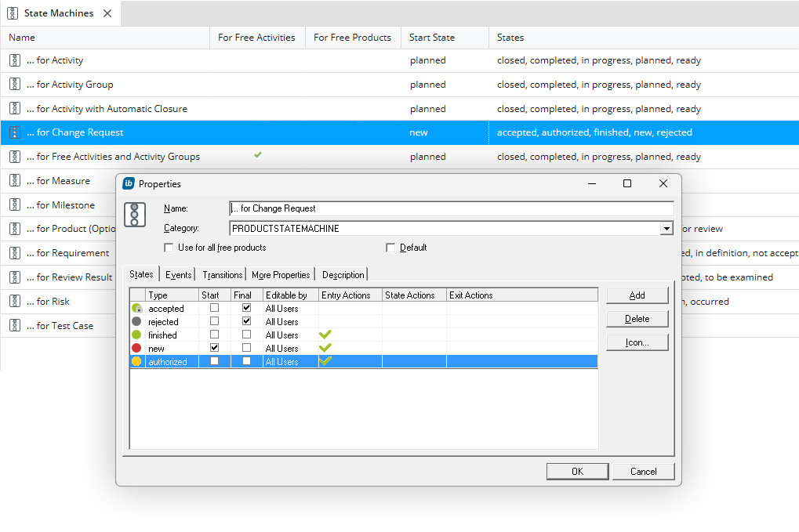The width and height of the screenshot is (799, 532).
Task: Open the More Properties tab
Action: [281, 275]
